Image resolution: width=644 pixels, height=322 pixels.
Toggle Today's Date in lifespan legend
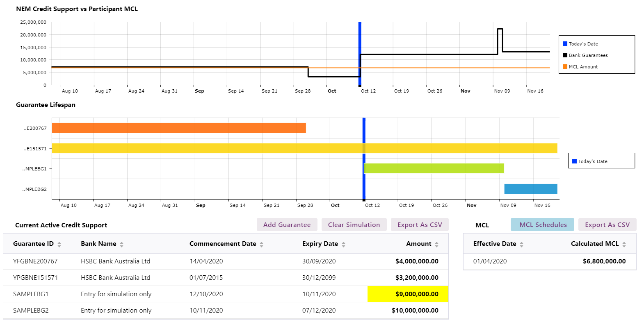point(592,161)
